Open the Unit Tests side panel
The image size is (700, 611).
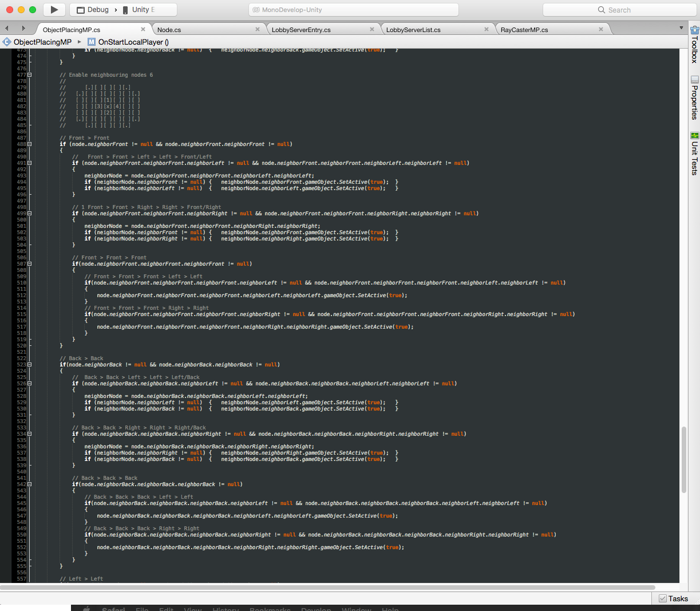694,153
